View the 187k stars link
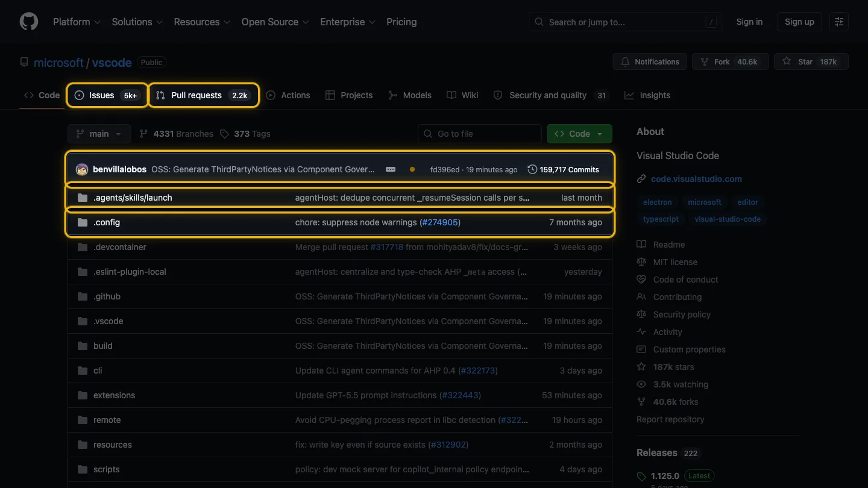The height and width of the screenshot is (488, 868). pos(665,367)
